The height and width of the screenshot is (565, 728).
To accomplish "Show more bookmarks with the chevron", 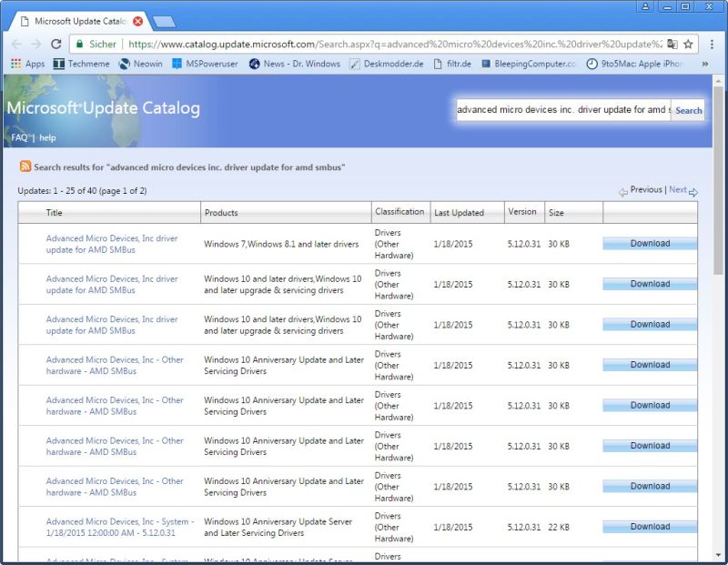I will (x=704, y=64).
